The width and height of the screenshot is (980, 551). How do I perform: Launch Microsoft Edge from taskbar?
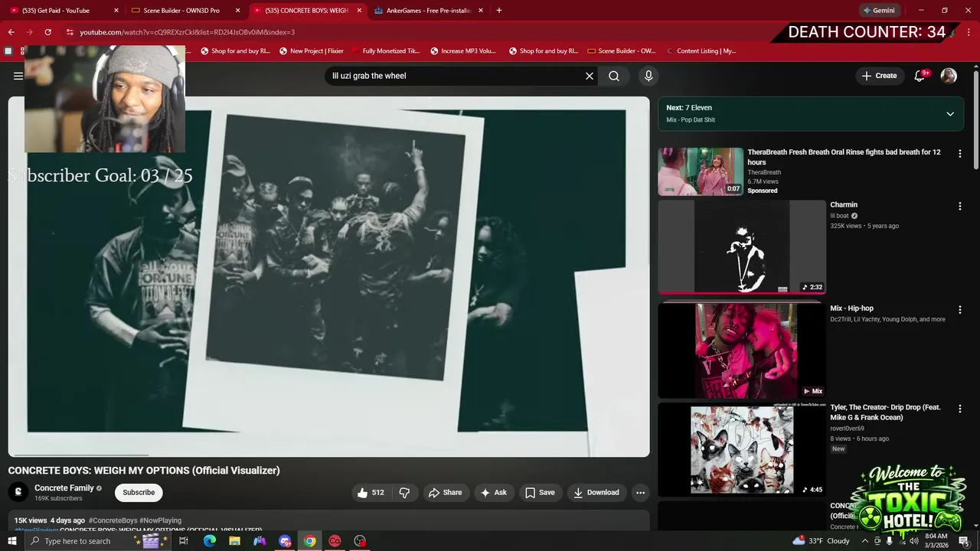(x=210, y=541)
